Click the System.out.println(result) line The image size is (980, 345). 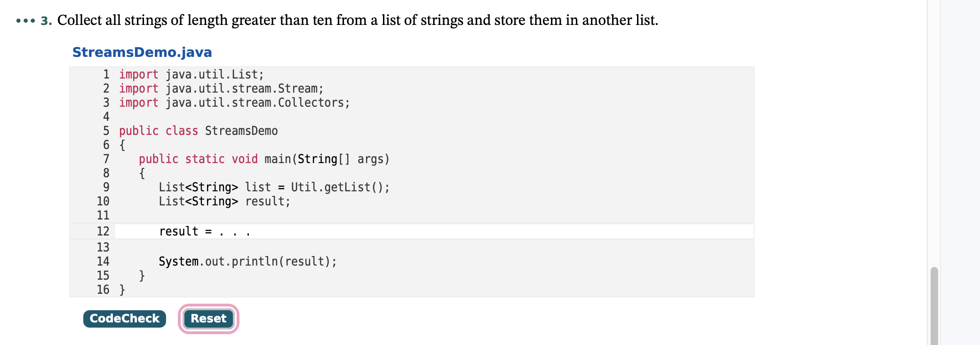point(248,262)
